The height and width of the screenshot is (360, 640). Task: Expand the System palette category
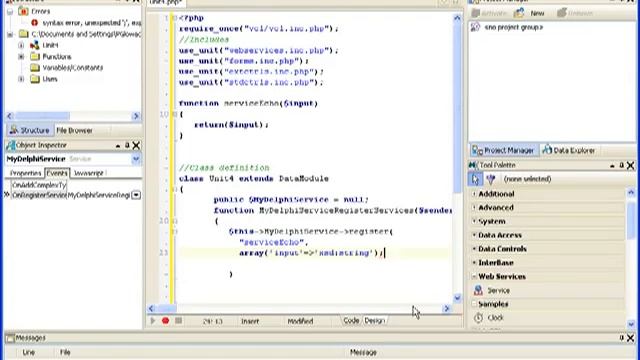pos(474,222)
